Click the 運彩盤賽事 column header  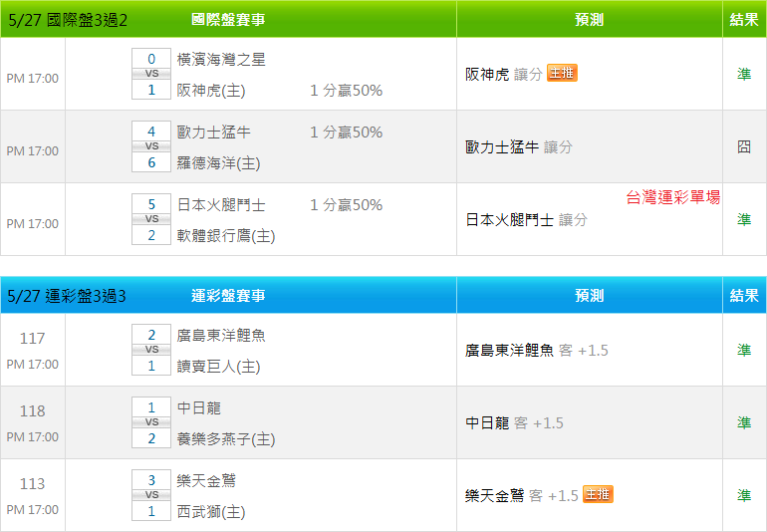[x=228, y=296]
